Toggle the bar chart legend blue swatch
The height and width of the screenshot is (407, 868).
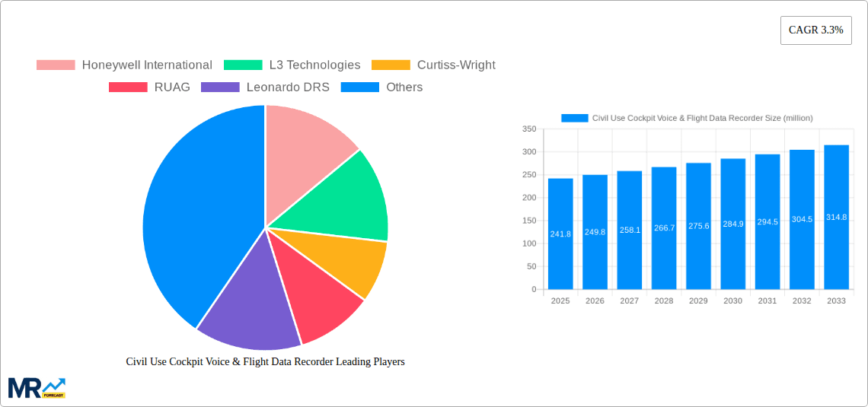click(575, 118)
